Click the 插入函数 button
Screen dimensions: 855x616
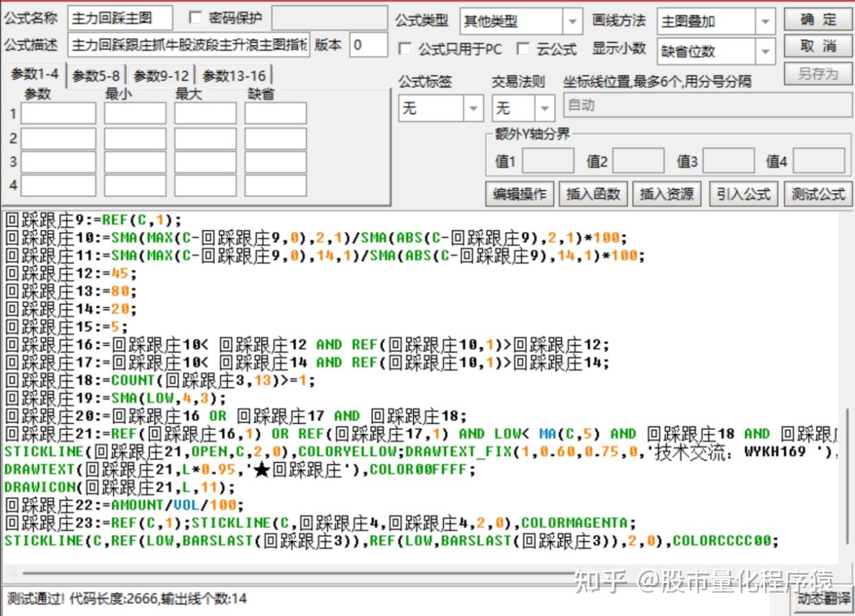coord(593,194)
